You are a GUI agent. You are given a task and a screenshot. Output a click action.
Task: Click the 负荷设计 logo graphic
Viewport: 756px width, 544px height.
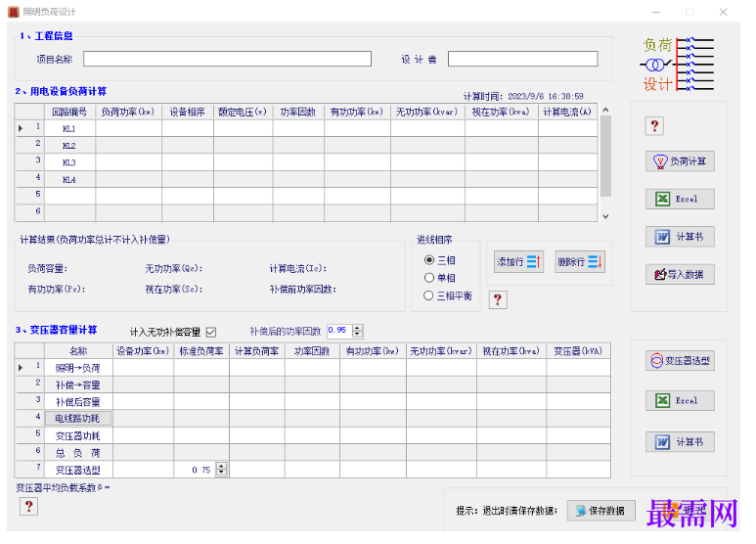point(679,65)
